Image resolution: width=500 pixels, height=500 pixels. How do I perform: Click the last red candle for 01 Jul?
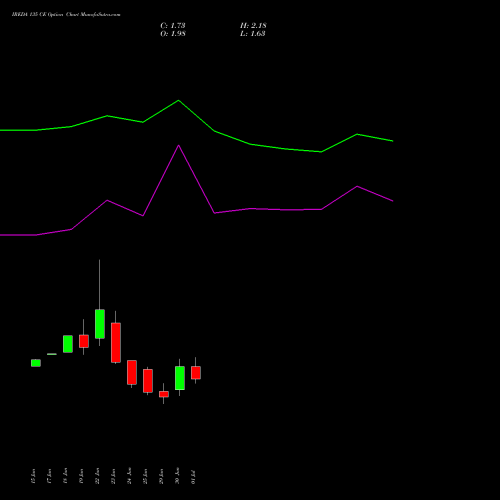[x=196, y=373]
